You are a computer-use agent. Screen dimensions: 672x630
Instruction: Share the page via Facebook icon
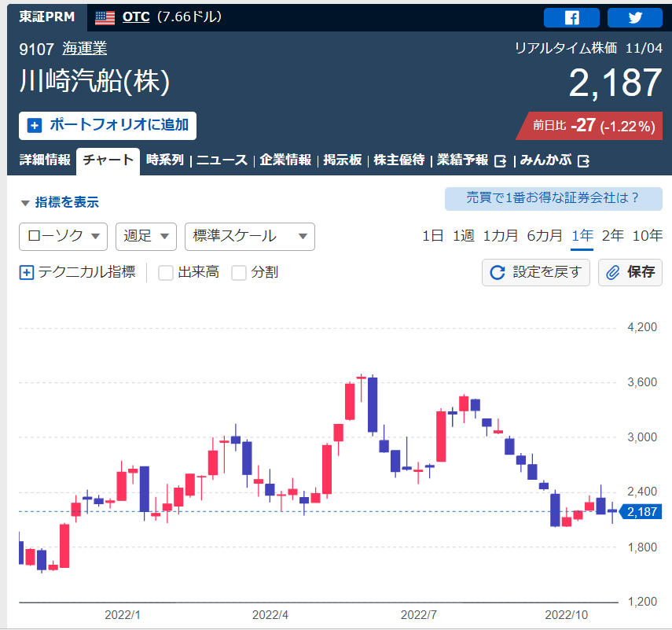coord(571,17)
